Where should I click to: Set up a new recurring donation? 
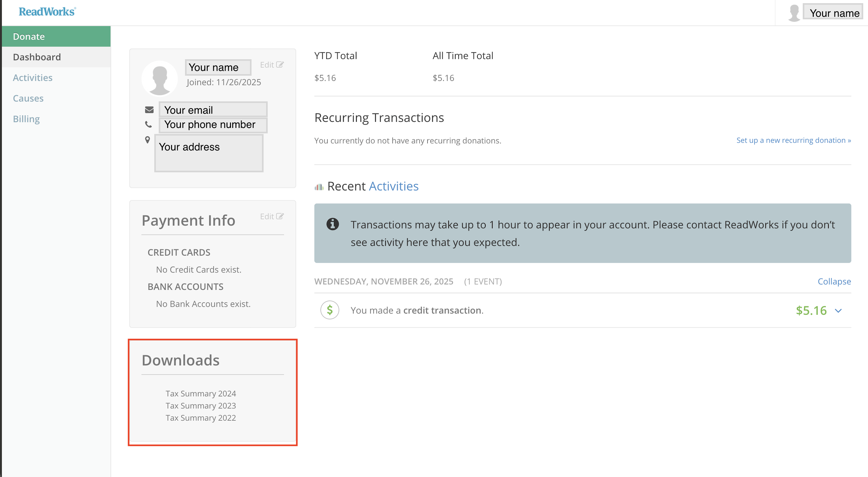pos(793,140)
